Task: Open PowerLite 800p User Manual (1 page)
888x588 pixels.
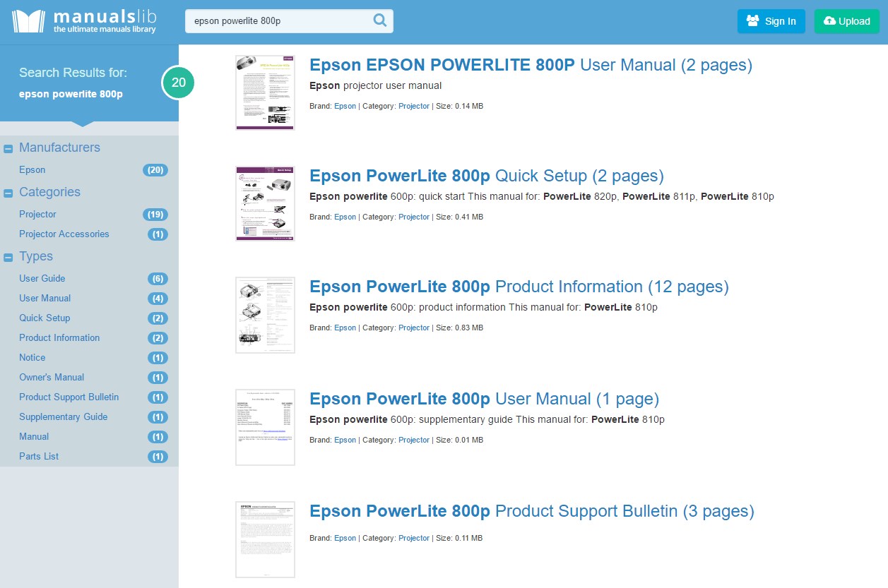Action: (x=485, y=400)
